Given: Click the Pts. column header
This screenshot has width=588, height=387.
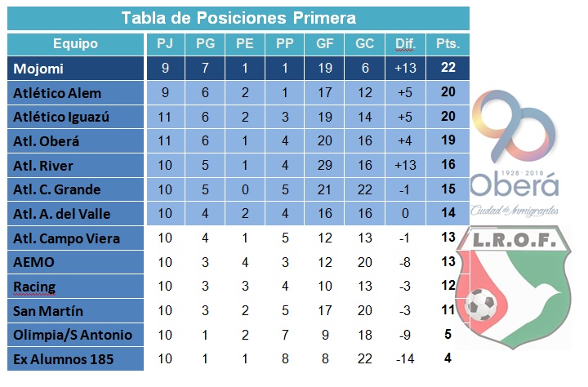Looking at the screenshot, I should pos(448,43).
